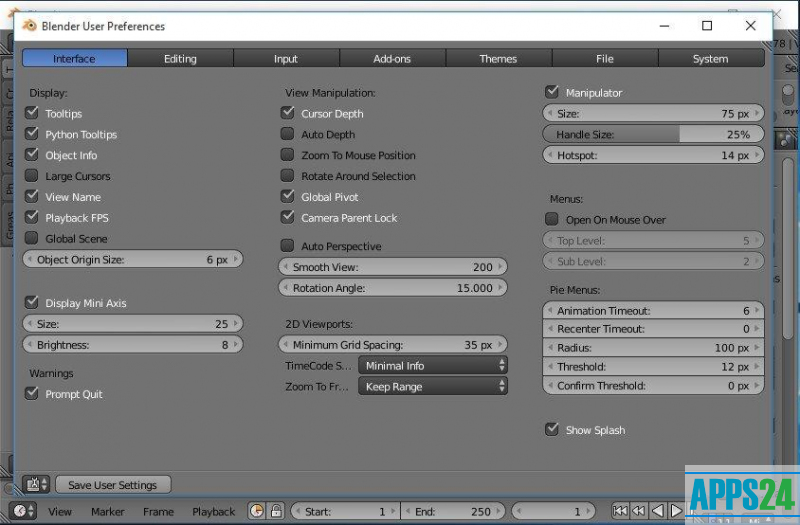Toggle the timeline preview range clock icon
The height and width of the screenshot is (525, 800).
click(257, 511)
